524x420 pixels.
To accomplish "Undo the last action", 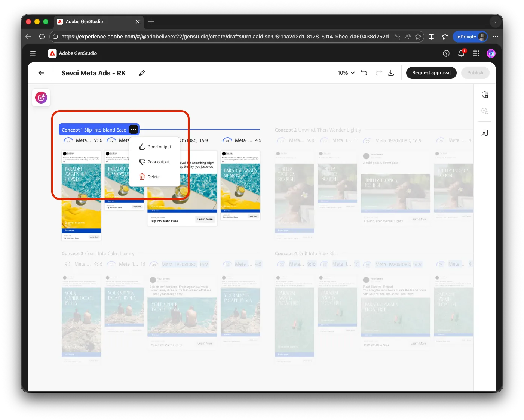I will (x=364, y=73).
